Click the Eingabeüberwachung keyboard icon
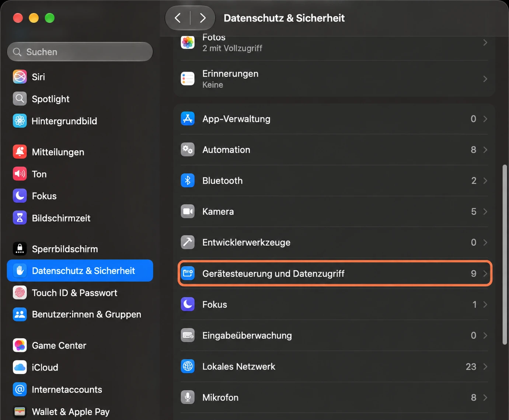The image size is (509, 420). click(x=188, y=335)
